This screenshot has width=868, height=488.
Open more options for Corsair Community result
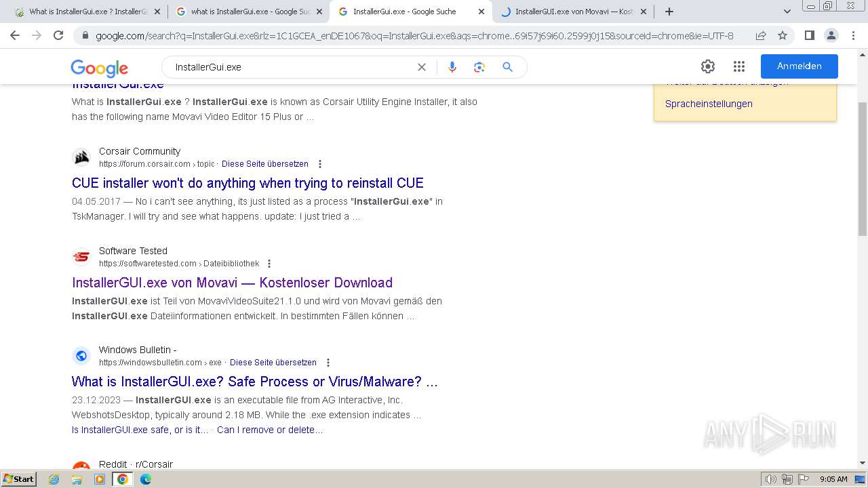(320, 164)
